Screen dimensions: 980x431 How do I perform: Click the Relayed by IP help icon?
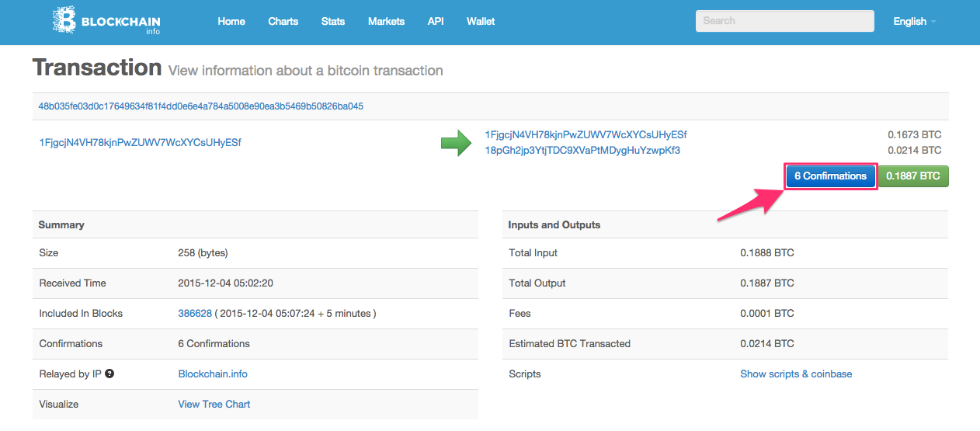[x=109, y=374]
